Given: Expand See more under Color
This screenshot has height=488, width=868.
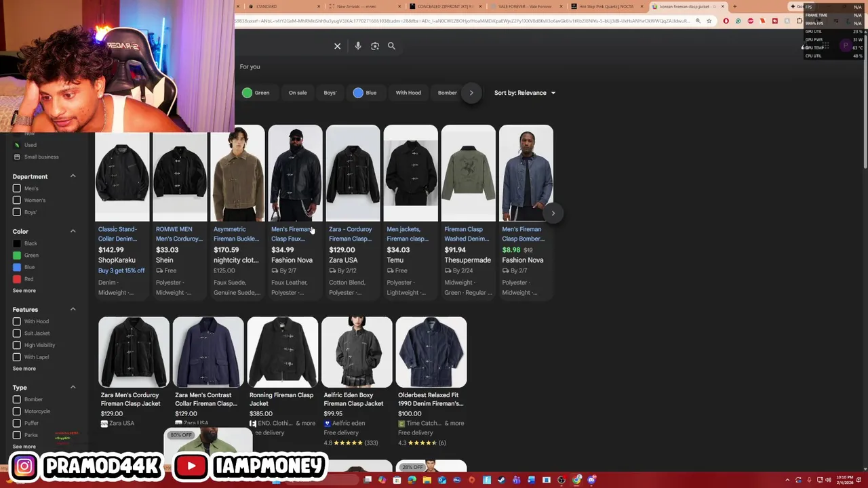Looking at the screenshot, I should (24, 291).
